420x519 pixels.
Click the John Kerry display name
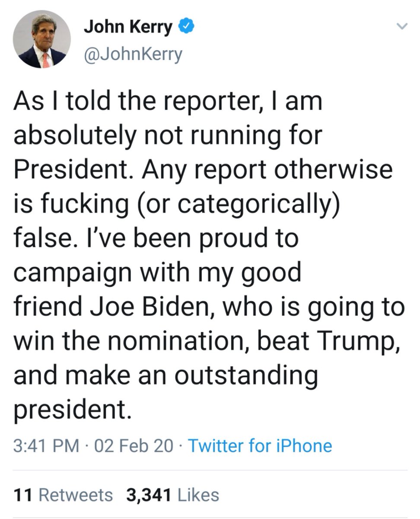point(127,28)
